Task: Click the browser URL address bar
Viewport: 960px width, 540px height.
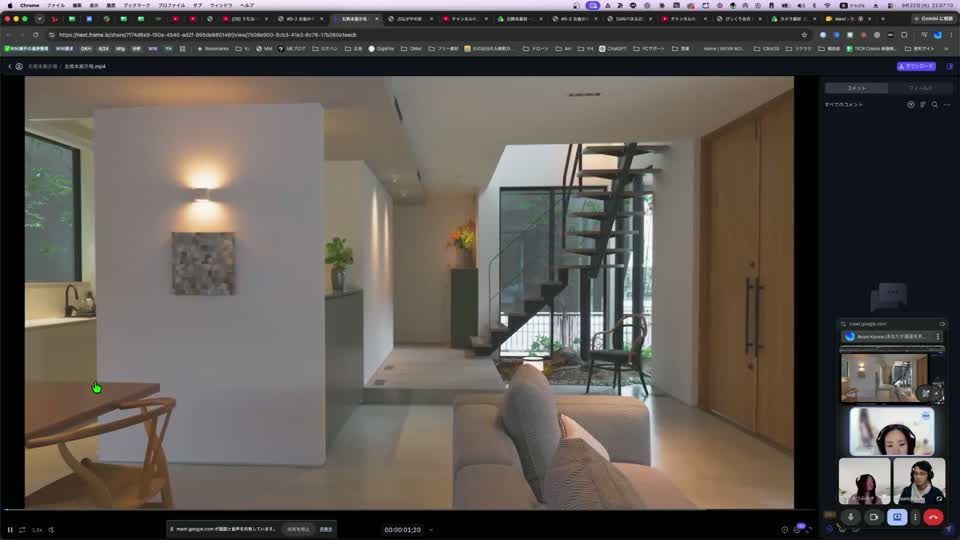Action: pos(429,35)
